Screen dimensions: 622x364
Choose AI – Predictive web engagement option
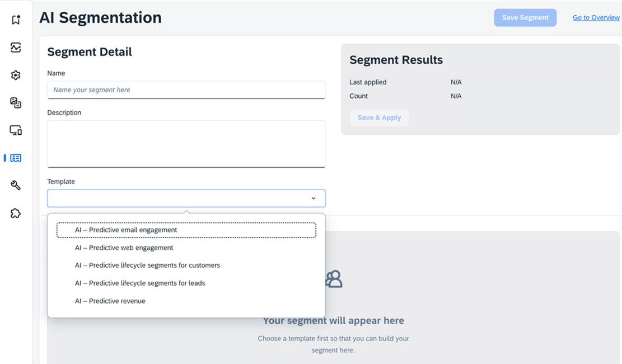point(124,248)
